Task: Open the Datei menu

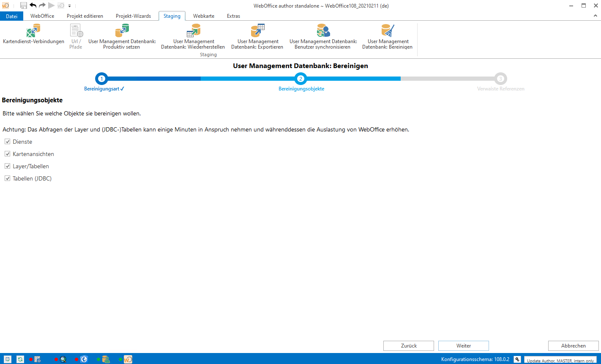Action: [12, 16]
